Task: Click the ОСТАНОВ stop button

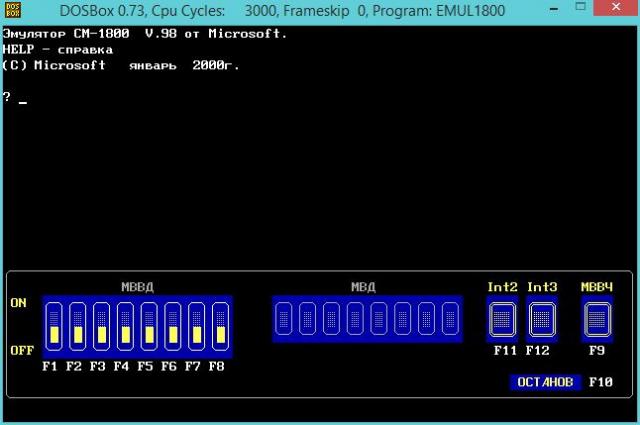Action: (x=544, y=382)
